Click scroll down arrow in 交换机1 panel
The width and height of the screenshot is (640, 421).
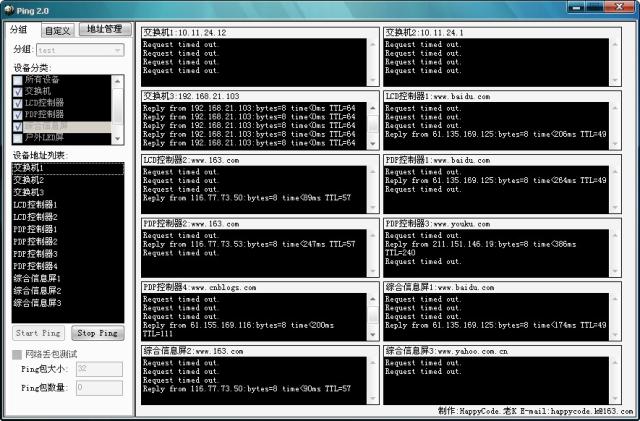click(x=372, y=80)
